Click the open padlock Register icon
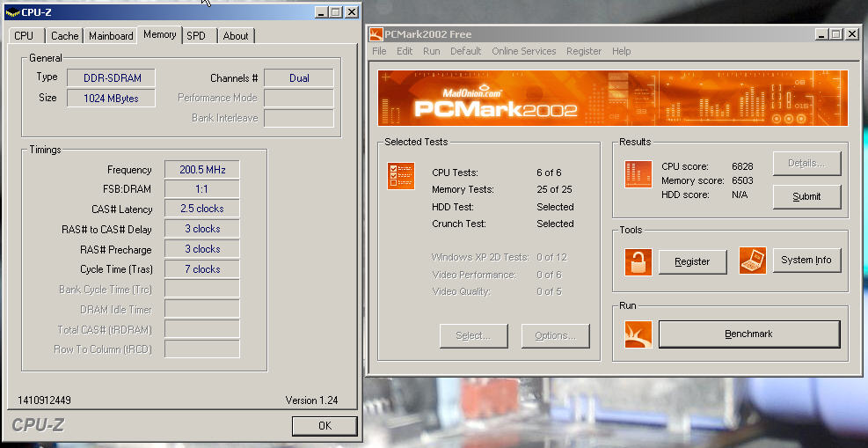The width and height of the screenshot is (868, 448). 638,261
